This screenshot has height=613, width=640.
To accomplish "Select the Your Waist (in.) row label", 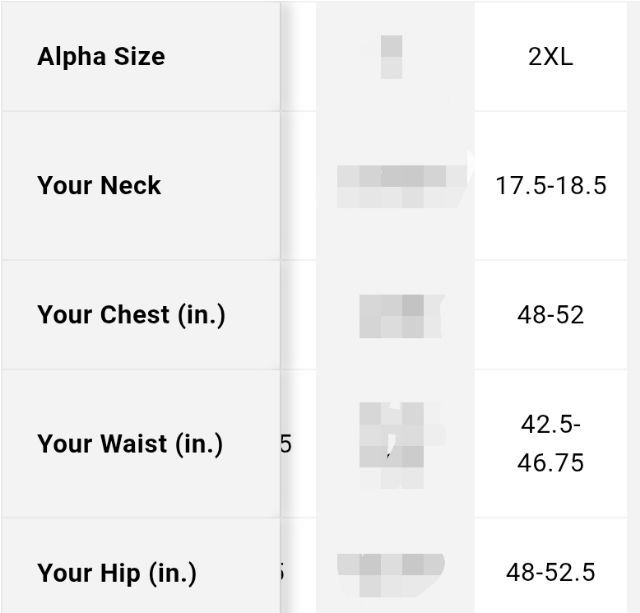I will (130, 443).
